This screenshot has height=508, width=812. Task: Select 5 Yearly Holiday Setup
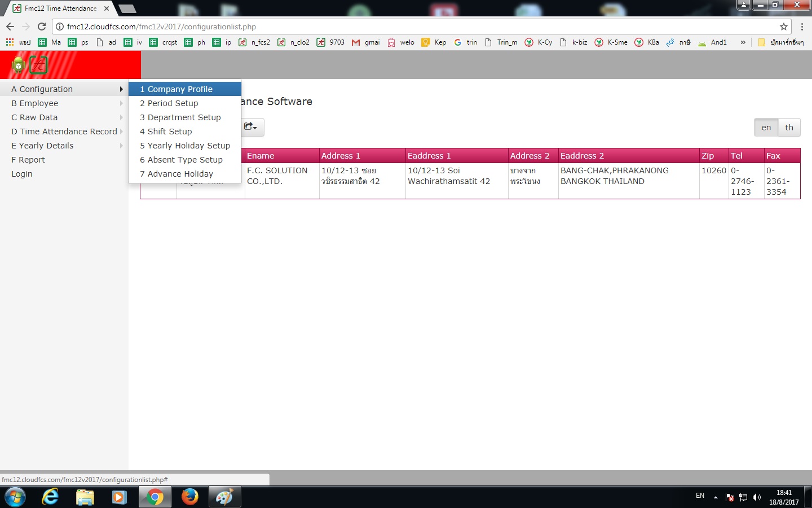tap(185, 146)
